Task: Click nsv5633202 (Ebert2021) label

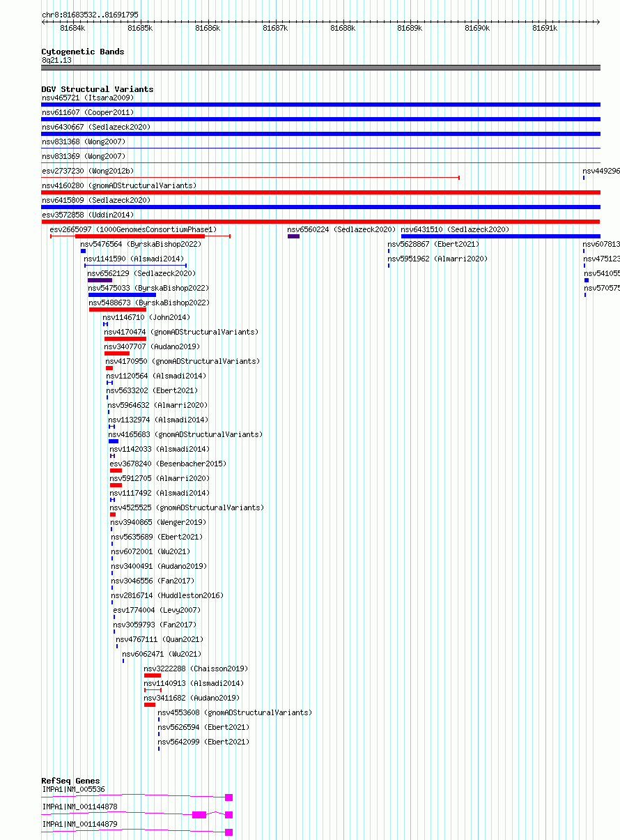Action: point(152,390)
